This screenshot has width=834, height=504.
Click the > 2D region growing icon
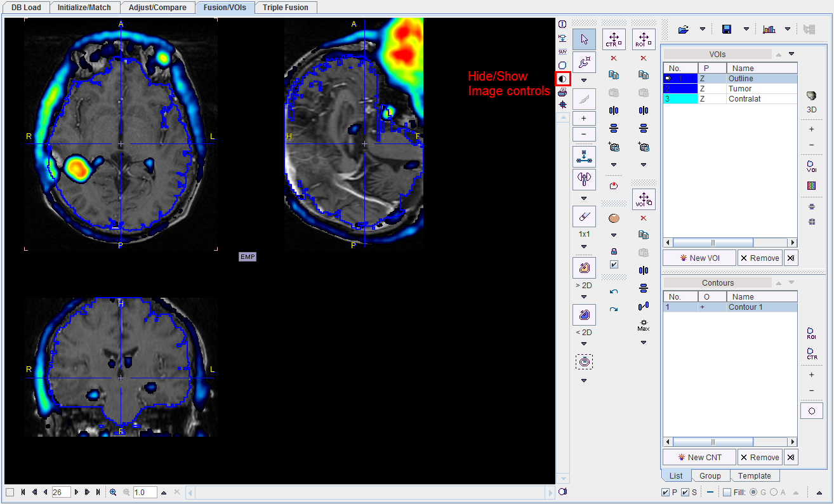(x=584, y=268)
